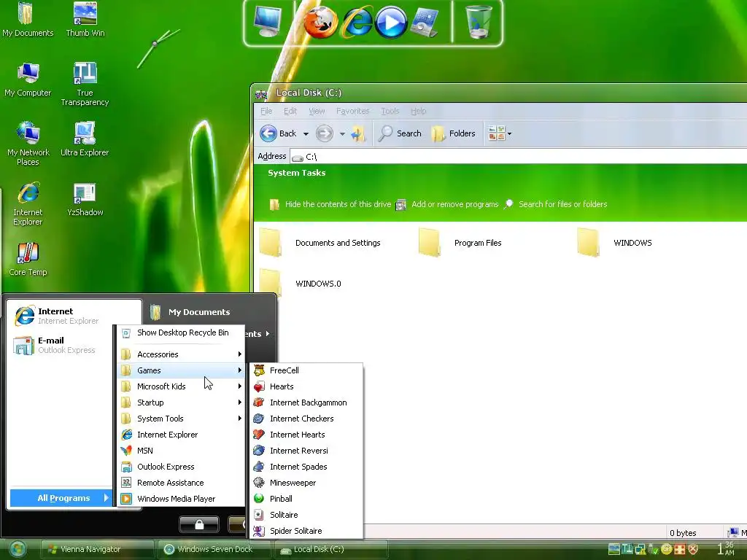Open the My Computer desktop icon
The image size is (747, 560).
click(x=28, y=79)
